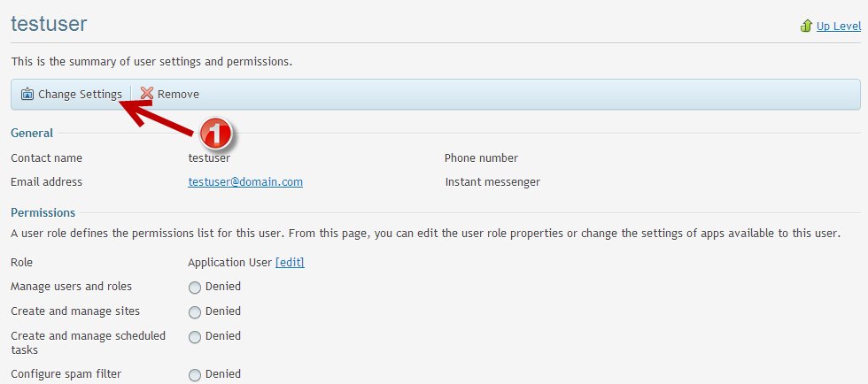This screenshot has width=868, height=384.
Task: Click the red number 1 marker badge
Action: 216,135
